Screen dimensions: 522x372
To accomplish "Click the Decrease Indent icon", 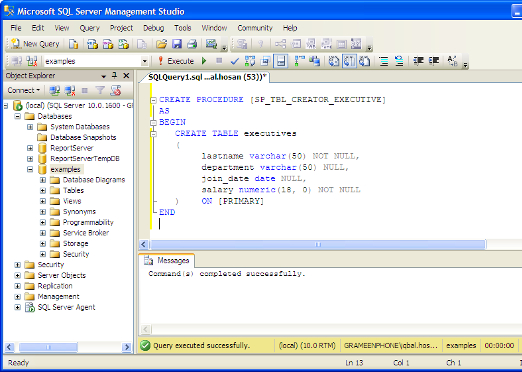I will pyautogui.click(x=418, y=61).
